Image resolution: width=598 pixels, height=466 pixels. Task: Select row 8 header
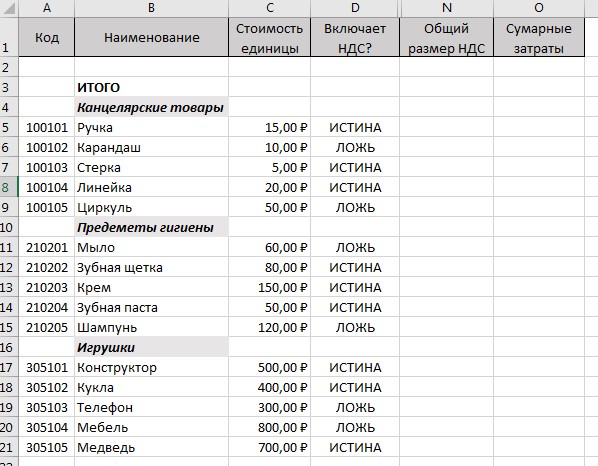pos(9,187)
